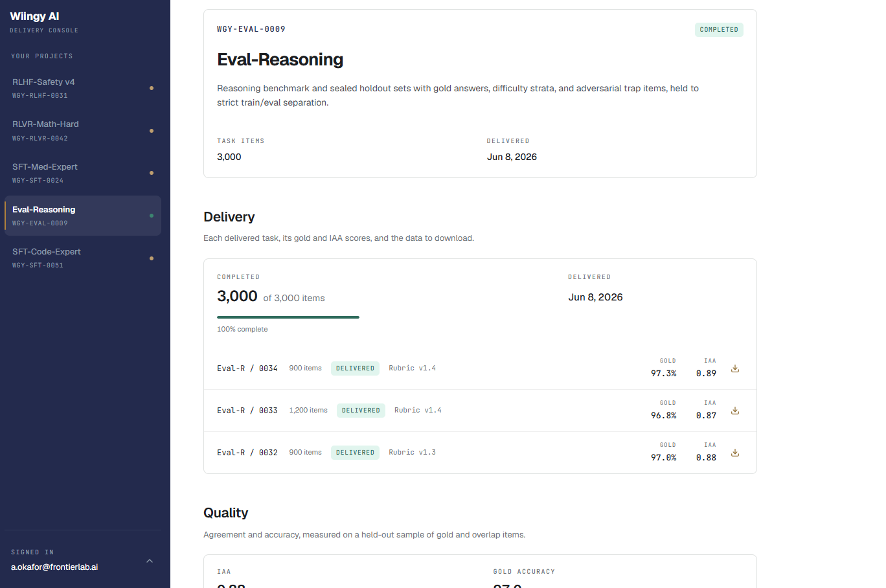Screen dimensions: 886x588
Task: Click the status dot beside RLVR-Math-Hard
Action: pyautogui.click(x=152, y=131)
